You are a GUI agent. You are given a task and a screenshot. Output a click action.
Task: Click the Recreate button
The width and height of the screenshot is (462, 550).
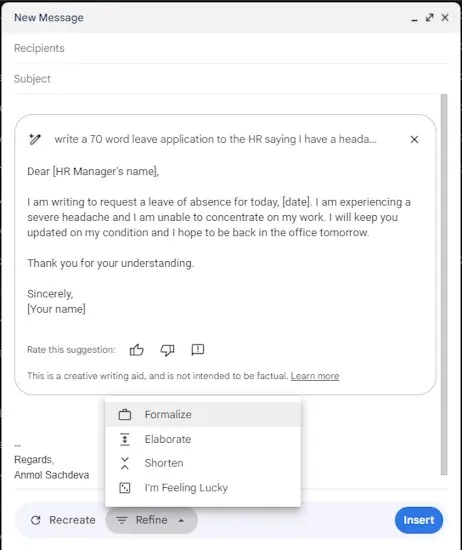tap(63, 520)
